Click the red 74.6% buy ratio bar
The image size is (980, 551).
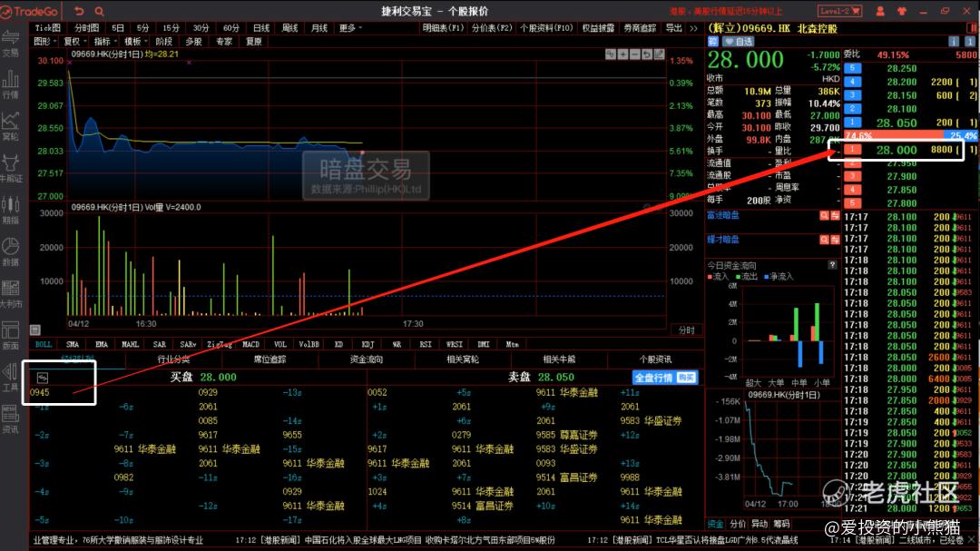893,135
